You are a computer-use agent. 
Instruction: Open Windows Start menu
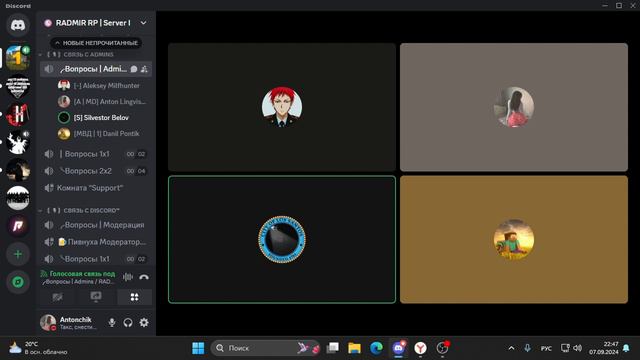pyautogui.click(x=198, y=348)
